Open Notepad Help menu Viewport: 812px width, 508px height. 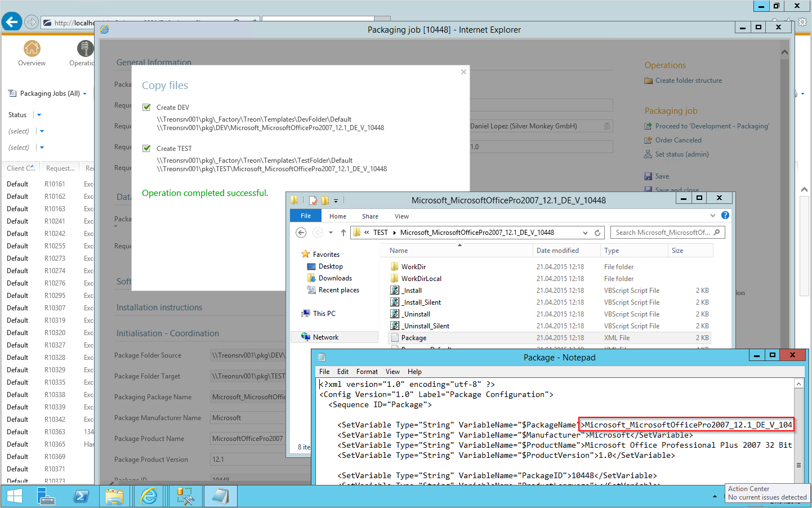(414, 372)
